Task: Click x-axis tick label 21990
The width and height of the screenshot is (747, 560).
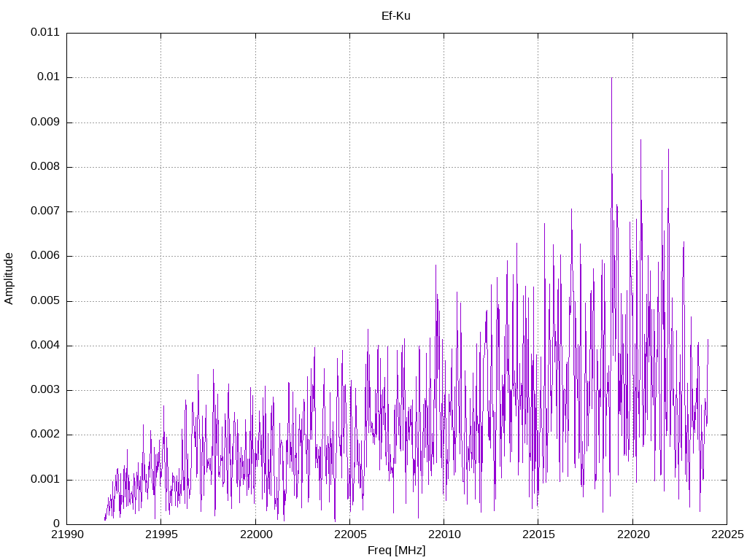Action: pyautogui.click(x=67, y=534)
